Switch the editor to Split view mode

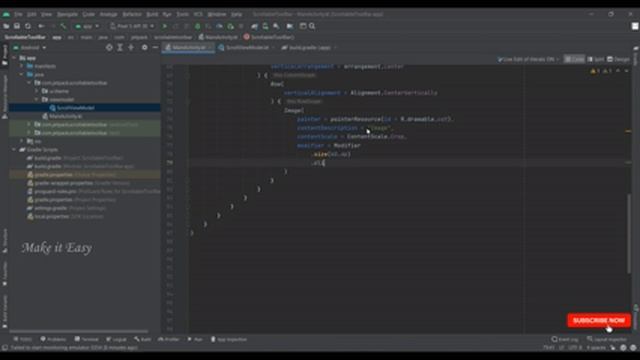tap(596, 59)
